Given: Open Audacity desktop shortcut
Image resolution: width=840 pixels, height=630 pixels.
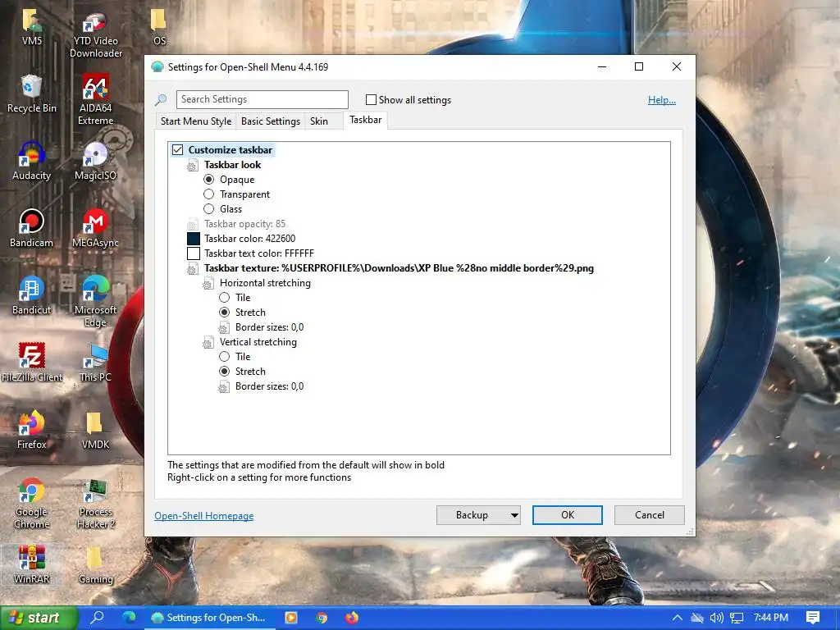Looking at the screenshot, I should click(x=32, y=162).
